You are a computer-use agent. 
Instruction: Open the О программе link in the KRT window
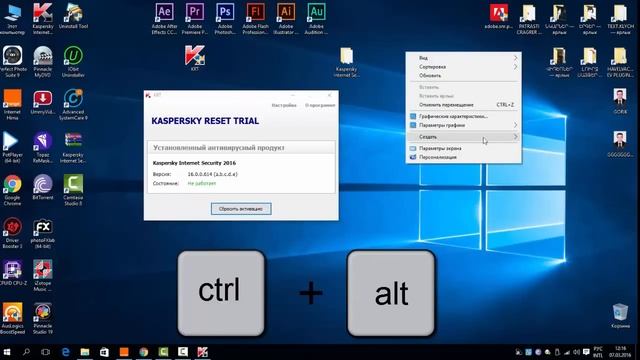(320, 105)
